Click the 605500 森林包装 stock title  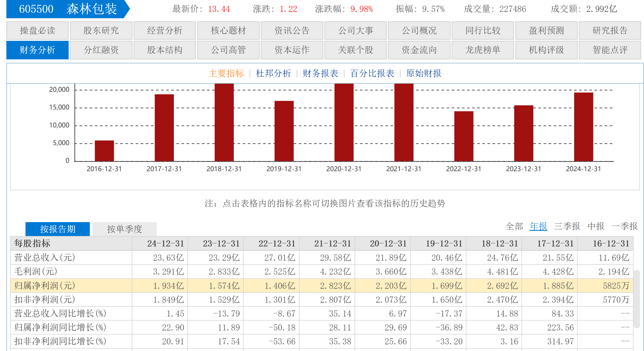[68, 9]
